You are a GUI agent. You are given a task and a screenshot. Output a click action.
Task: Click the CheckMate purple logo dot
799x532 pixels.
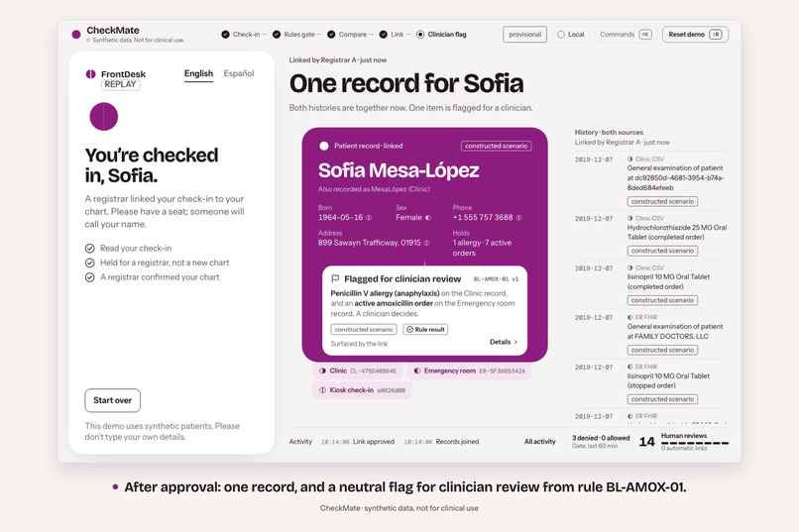coord(76,34)
